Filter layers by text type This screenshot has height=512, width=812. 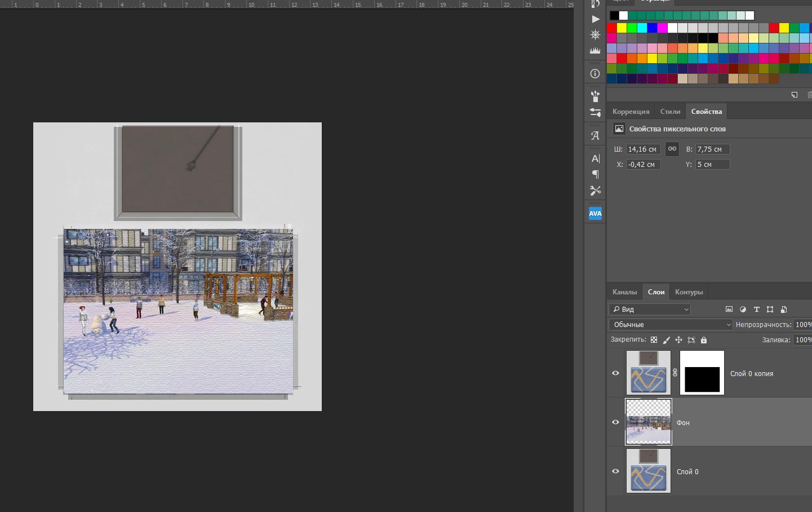click(756, 310)
